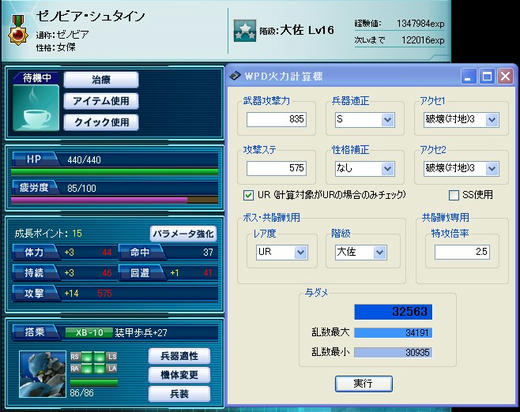Image resolution: width=520 pixels, height=412 pixels.
Task: Open the アクセ1 accessory dropdown
Action: pos(461,119)
